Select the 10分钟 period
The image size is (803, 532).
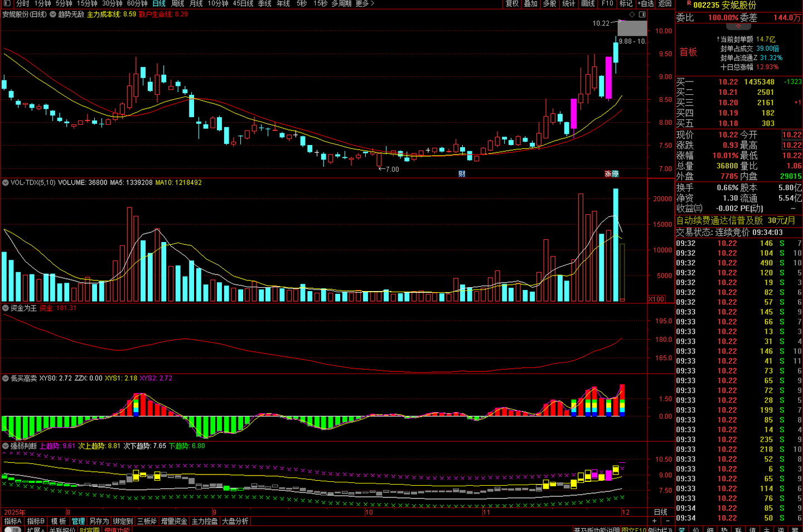(218, 3)
